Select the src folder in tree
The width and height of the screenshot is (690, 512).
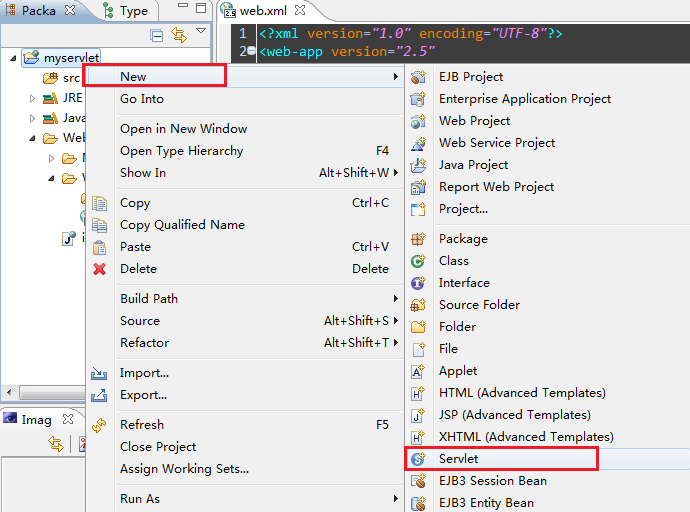point(62,78)
